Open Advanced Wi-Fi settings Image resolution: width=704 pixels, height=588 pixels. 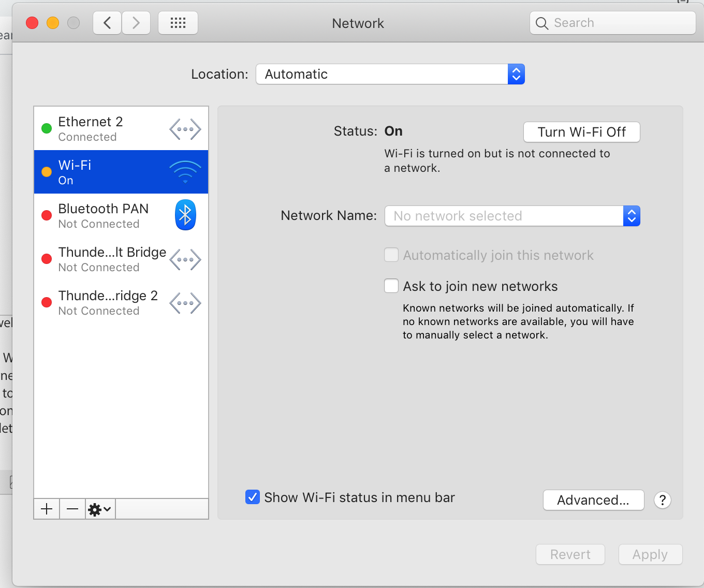[x=594, y=500]
